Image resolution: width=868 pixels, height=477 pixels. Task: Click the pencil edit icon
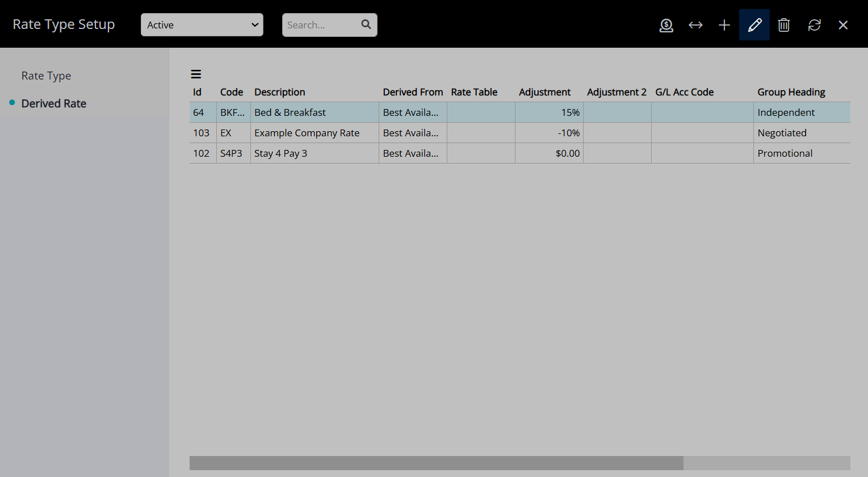pos(754,25)
